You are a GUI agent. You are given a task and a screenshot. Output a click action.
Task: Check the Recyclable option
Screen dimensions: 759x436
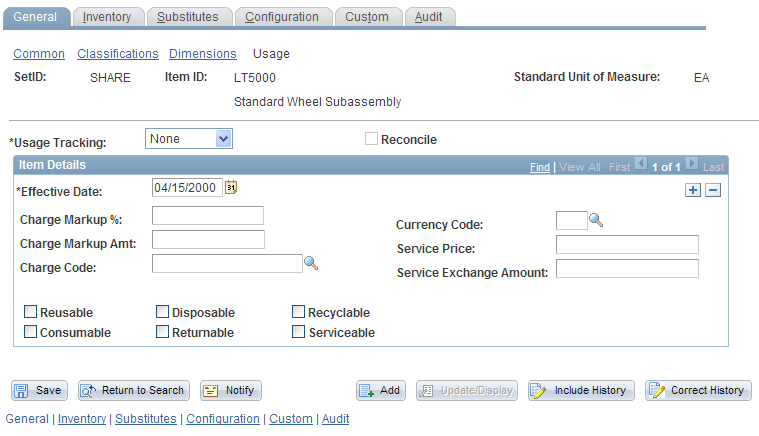pos(298,312)
